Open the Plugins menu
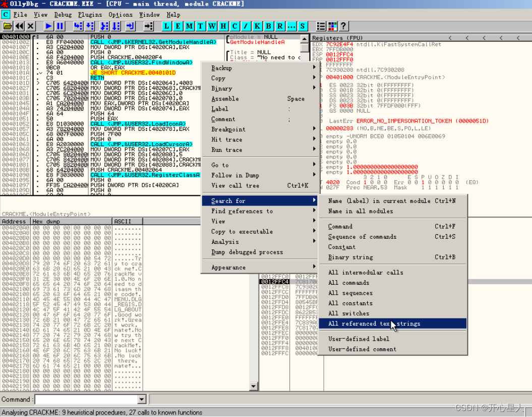Viewport: 532px width, 417px height. pyautogui.click(x=90, y=15)
